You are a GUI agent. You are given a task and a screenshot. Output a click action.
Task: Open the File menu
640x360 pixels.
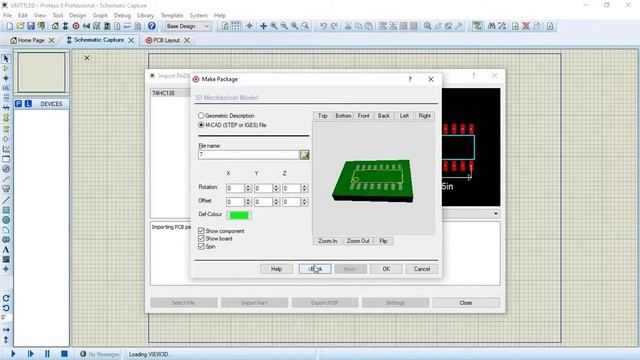pos(7,16)
